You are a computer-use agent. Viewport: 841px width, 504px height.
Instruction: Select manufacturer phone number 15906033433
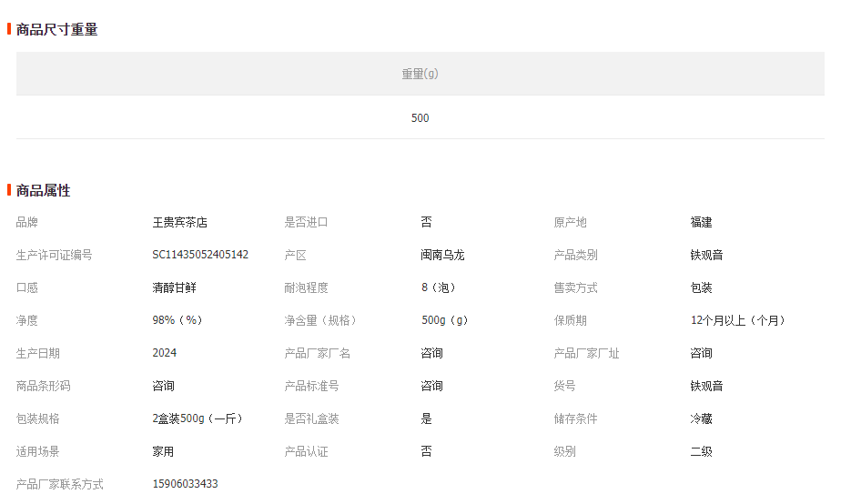(x=185, y=484)
